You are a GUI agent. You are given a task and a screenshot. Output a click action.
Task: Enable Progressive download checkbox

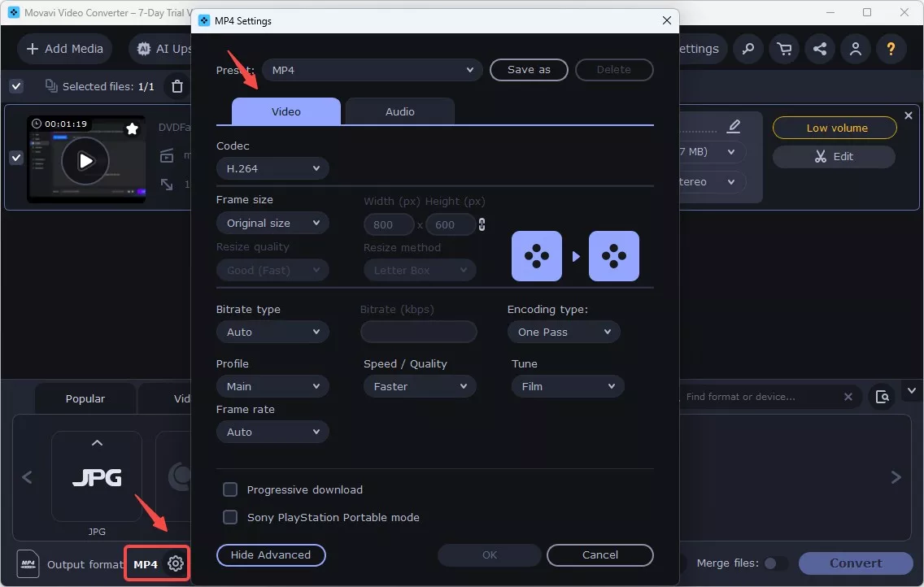230,489
